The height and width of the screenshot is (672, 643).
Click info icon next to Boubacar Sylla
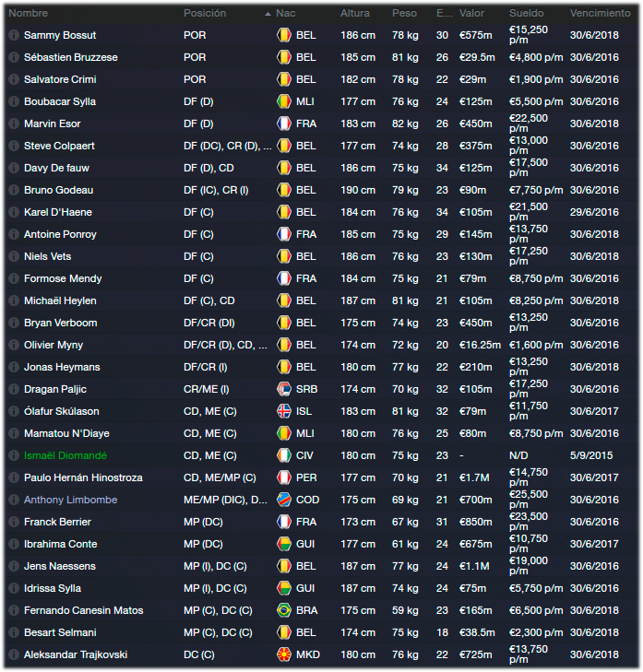14,101
